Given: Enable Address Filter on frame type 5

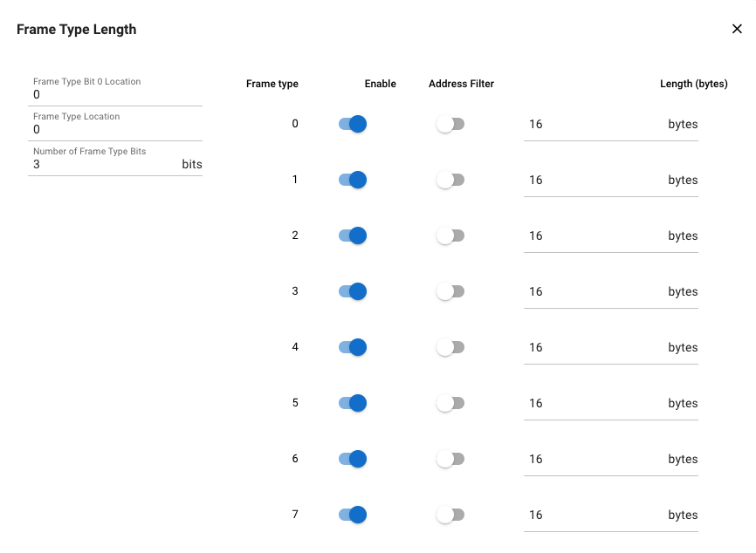Looking at the screenshot, I should pos(450,403).
